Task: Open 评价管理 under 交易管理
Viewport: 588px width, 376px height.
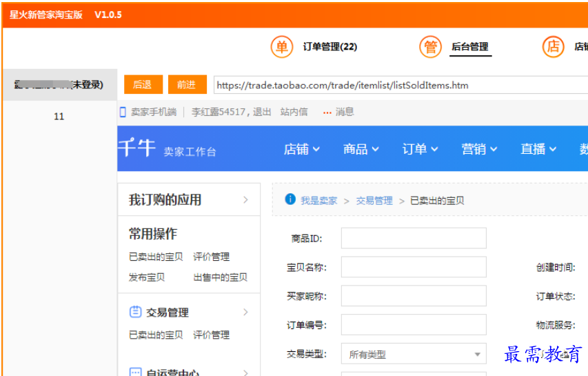Action: (x=211, y=335)
